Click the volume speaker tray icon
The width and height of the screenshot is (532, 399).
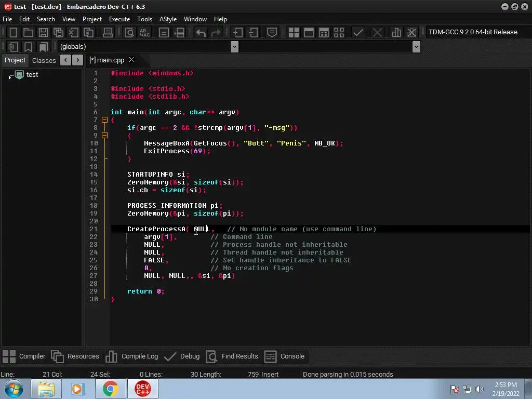click(x=480, y=389)
